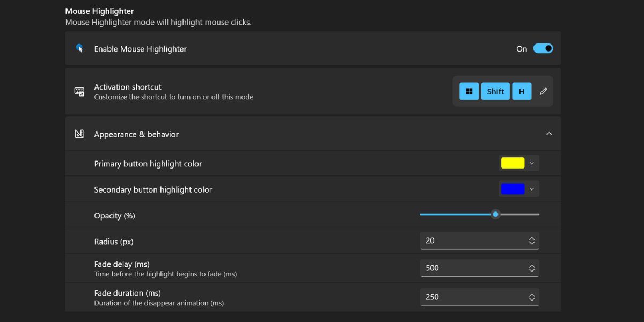Click the Radius spinner arrows
644x322 pixels.
point(532,240)
